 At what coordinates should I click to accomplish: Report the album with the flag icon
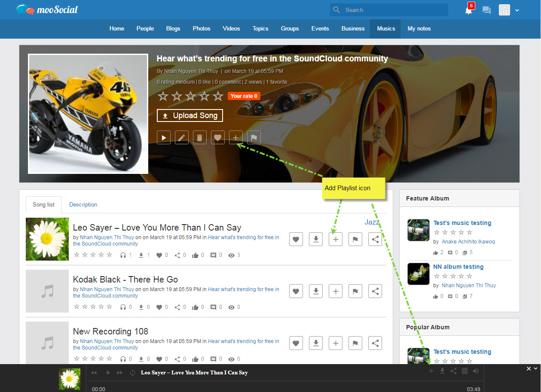[x=254, y=137]
